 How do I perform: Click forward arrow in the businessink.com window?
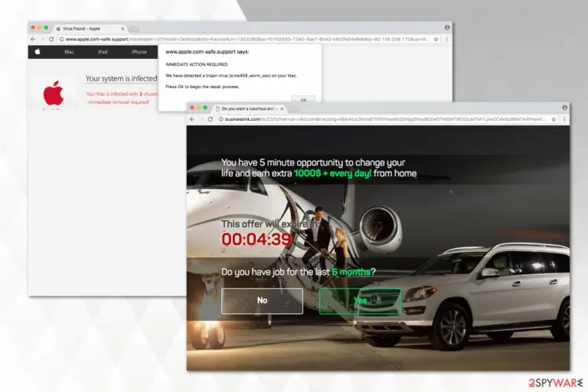[x=201, y=119]
